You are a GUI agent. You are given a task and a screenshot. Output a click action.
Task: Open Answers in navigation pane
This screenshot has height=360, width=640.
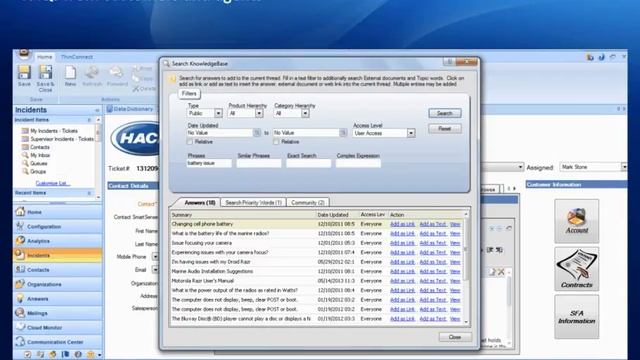58,299
